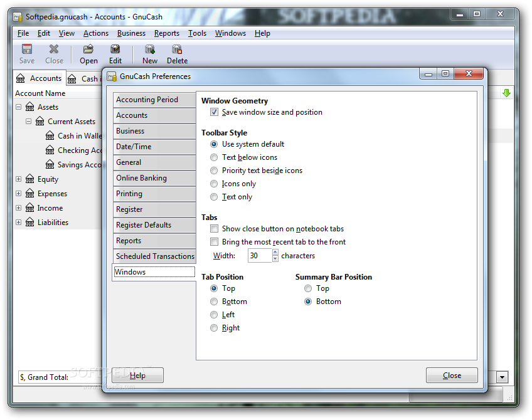Increase tab width with spinner up arrow

click(275, 252)
